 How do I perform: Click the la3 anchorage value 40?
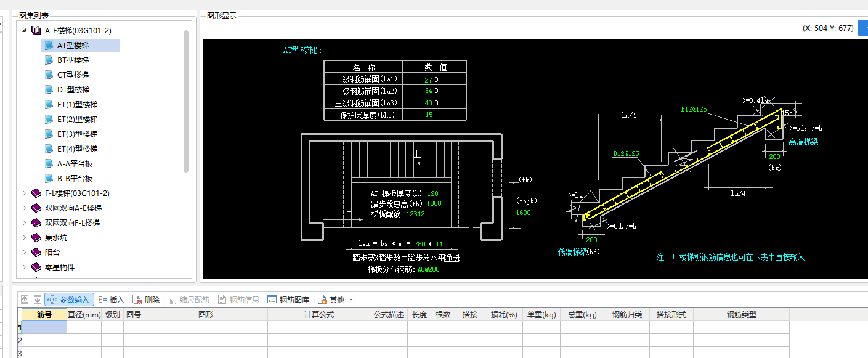428,103
